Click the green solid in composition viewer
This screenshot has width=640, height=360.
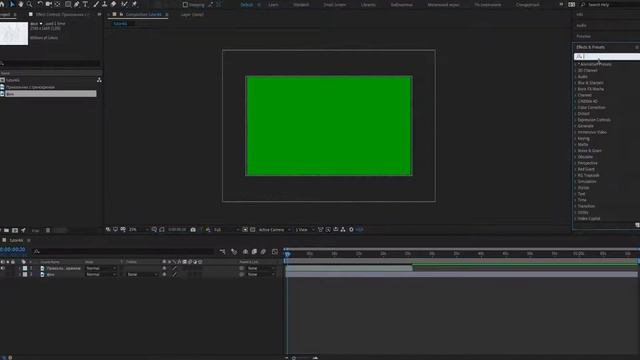329,126
